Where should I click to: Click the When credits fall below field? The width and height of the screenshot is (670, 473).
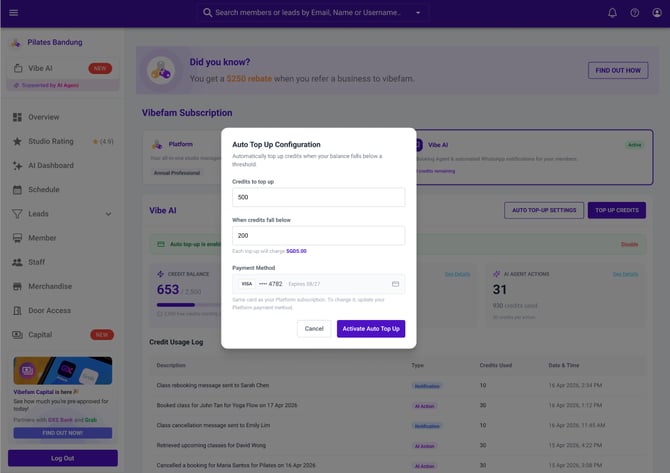pos(318,235)
